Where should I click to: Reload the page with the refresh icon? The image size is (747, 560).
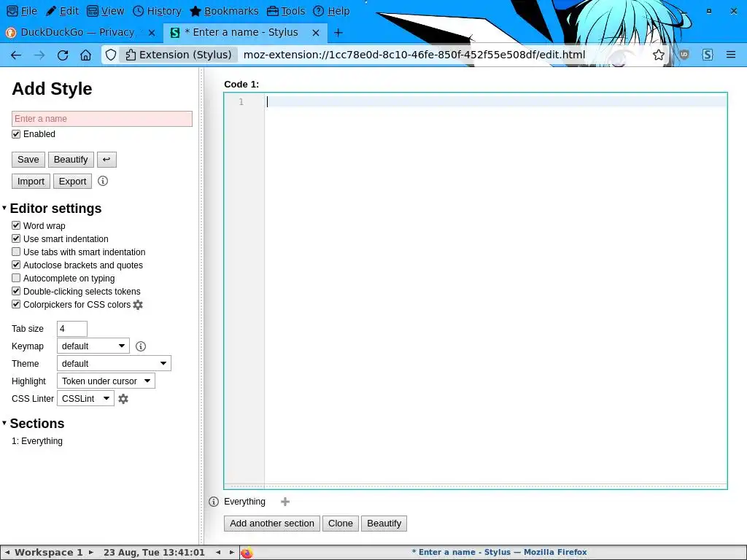point(63,55)
